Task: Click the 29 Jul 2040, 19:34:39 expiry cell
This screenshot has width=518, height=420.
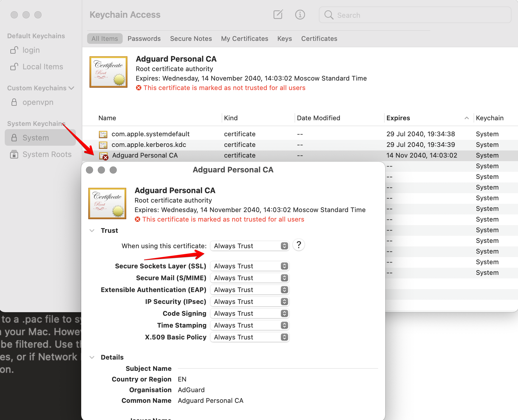Action: tap(421, 145)
